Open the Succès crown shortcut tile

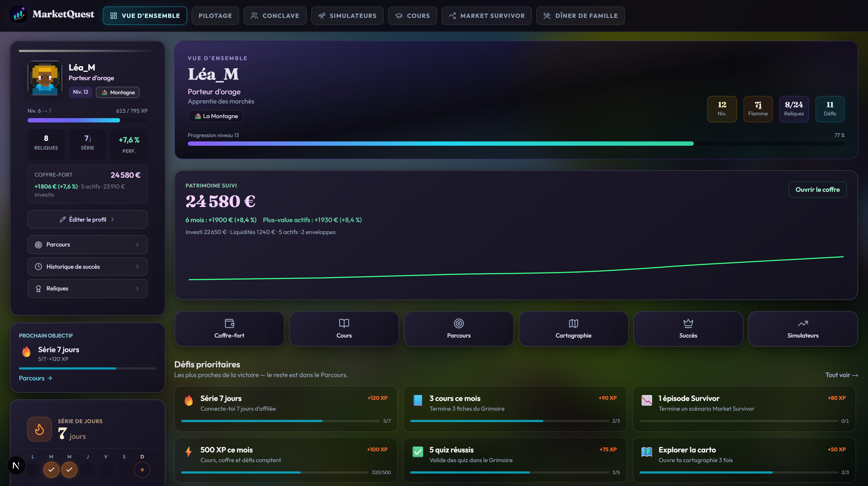tap(688, 329)
